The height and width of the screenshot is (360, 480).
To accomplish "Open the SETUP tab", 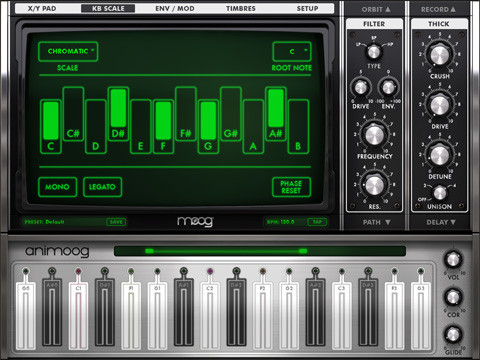I will pos(307,8).
